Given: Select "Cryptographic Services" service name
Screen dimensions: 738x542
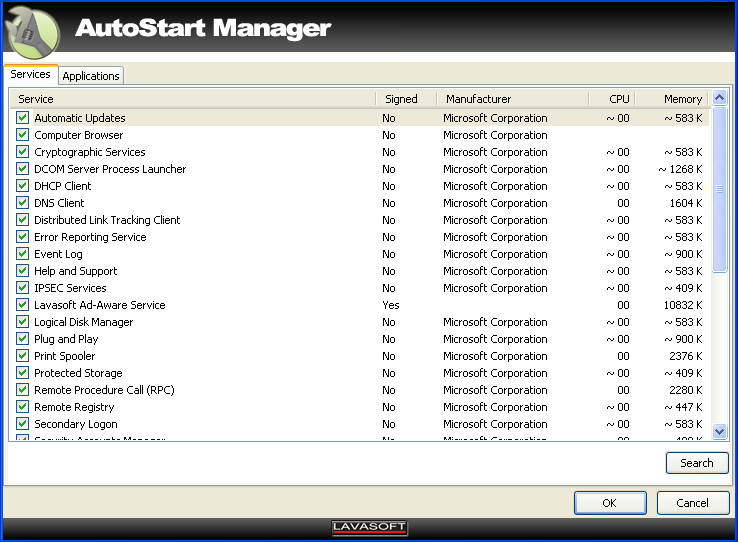Looking at the screenshot, I should [90, 152].
